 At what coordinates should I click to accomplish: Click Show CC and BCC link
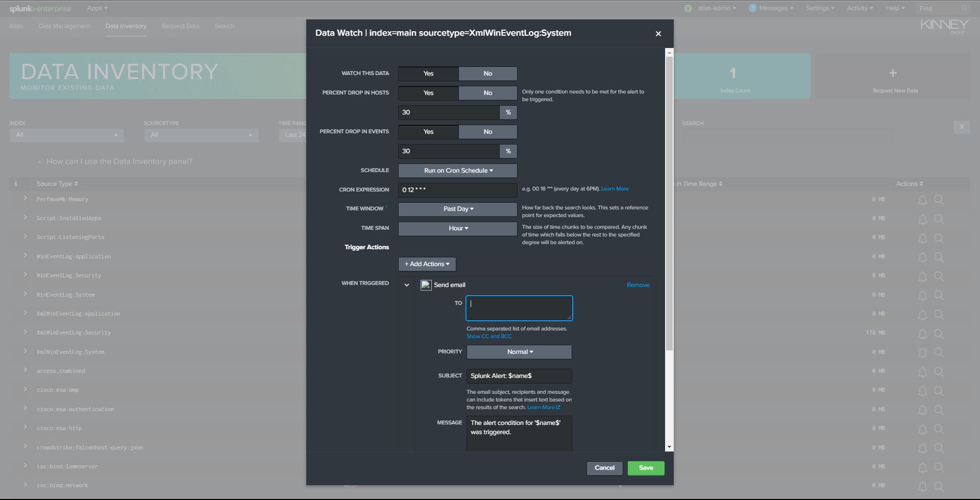488,336
